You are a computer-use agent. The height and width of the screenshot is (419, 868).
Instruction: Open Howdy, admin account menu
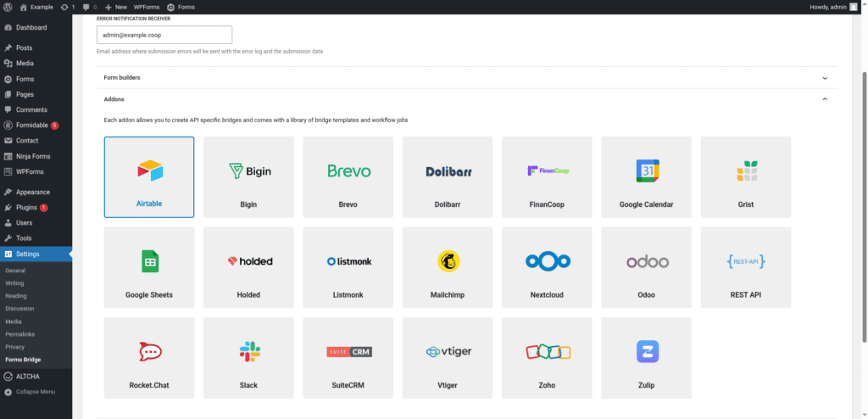pos(832,7)
